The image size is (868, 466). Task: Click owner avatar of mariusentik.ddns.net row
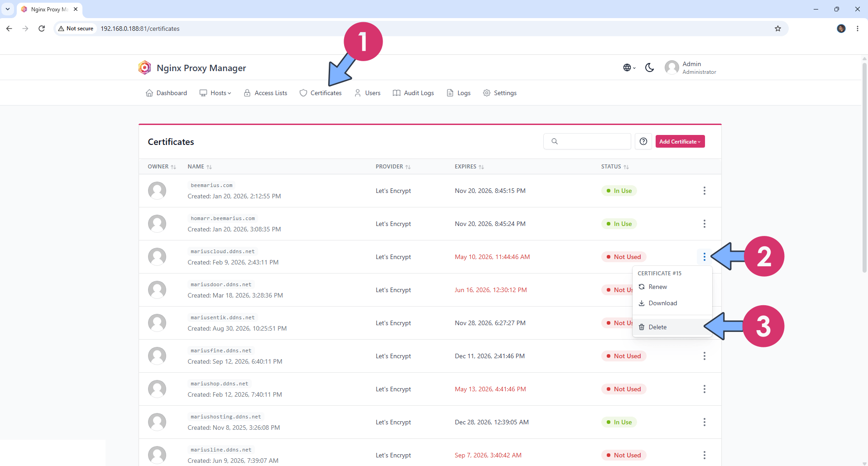[157, 323]
